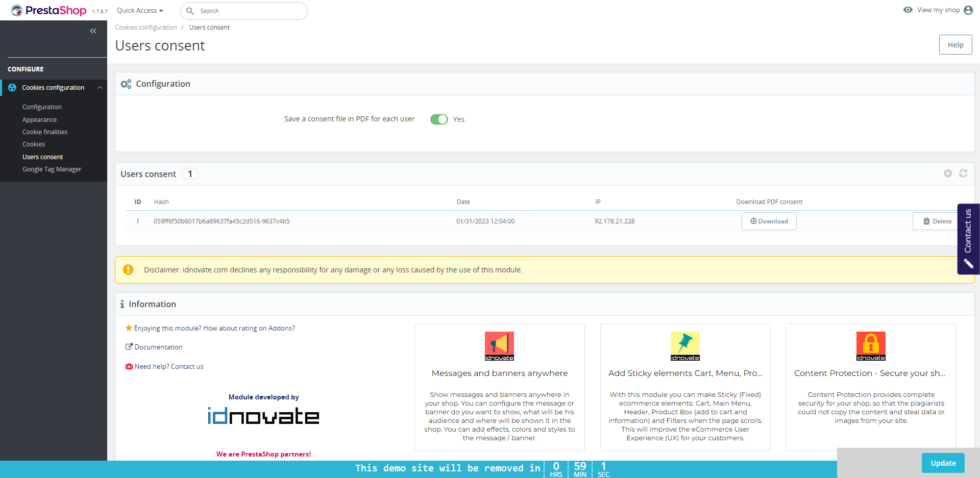
Task: Click the Messages and banners megaphone icon
Action: point(499,346)
